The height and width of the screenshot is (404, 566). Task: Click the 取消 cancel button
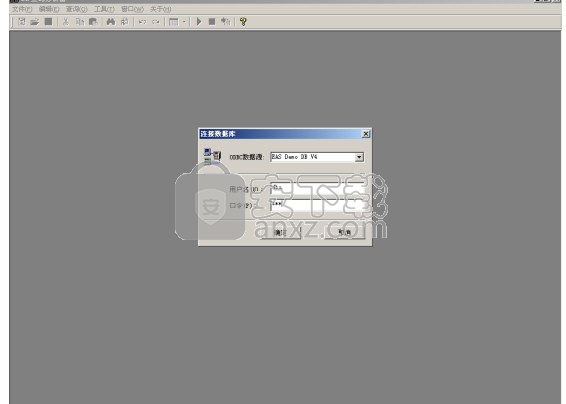click(344, 232)
